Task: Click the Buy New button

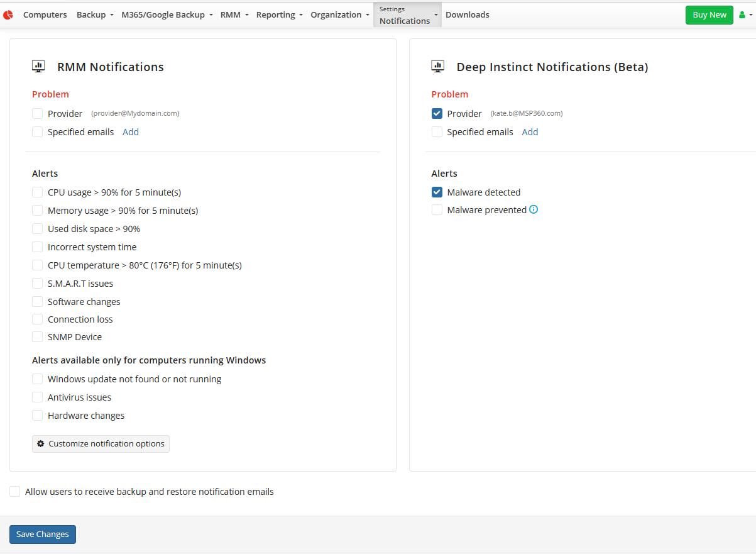Action: 709,15
